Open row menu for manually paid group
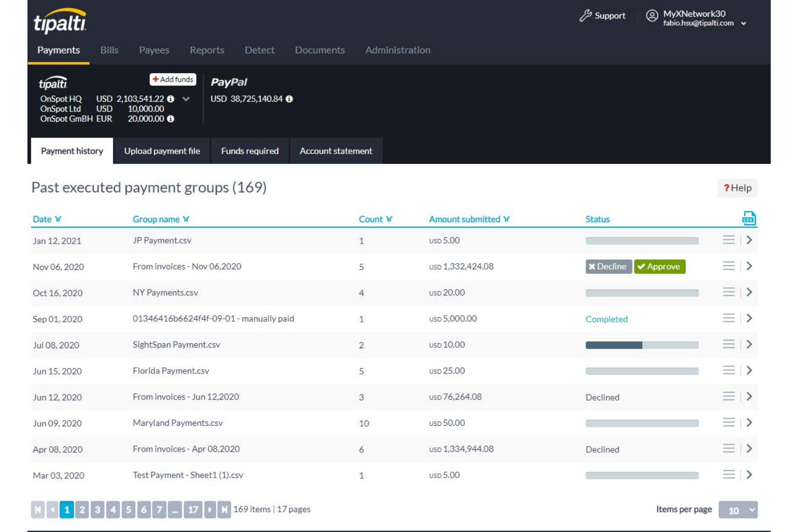798x532 pixels. click(x=728, y=318)
